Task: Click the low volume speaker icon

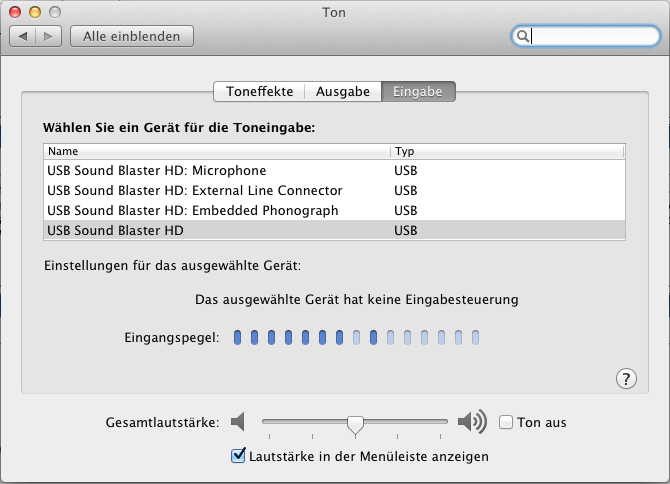Action: click(x=238, y=422)
